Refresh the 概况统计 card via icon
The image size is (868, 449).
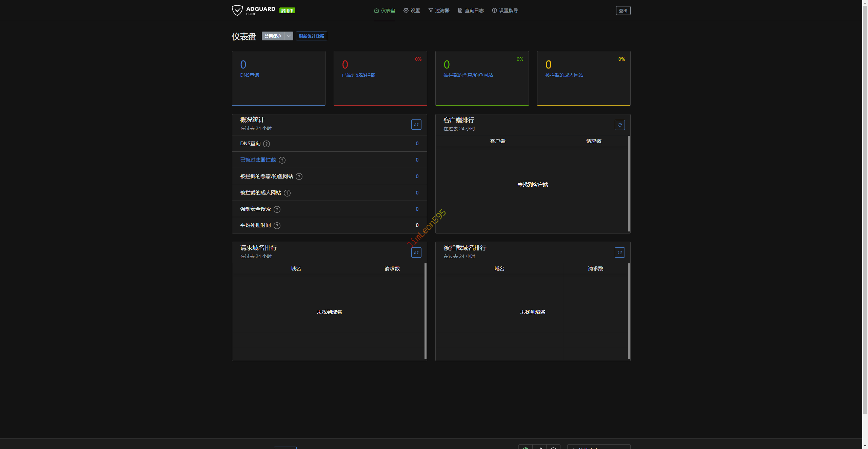click(416, 125)
